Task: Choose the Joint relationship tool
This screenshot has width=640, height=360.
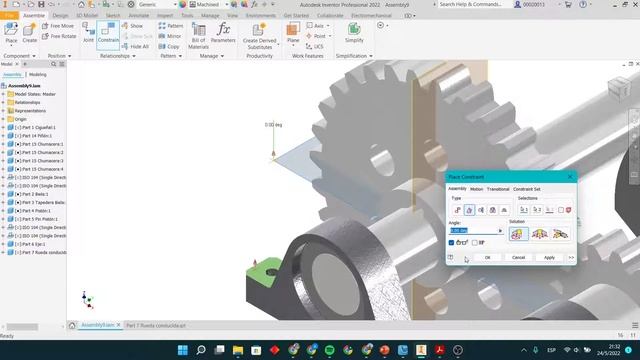Action: (88, 33)
